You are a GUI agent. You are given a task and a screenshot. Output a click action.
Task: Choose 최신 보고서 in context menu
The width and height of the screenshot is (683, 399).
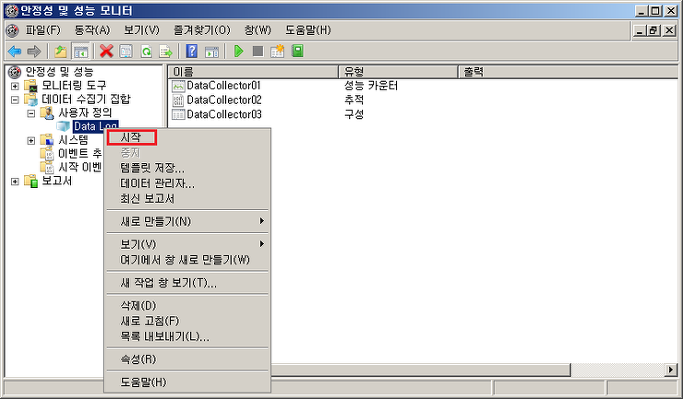click(187, 199)
